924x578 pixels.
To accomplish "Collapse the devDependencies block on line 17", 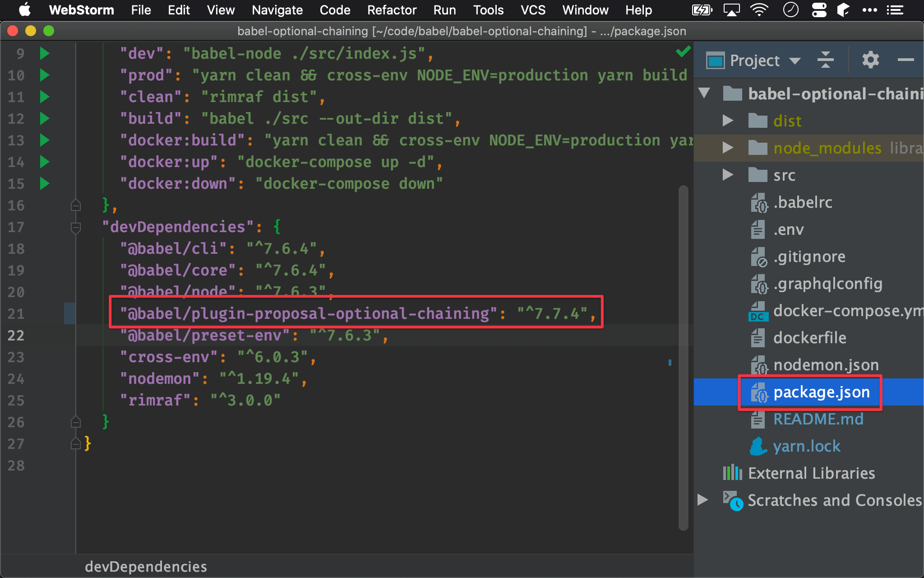I will click(76, 228).
